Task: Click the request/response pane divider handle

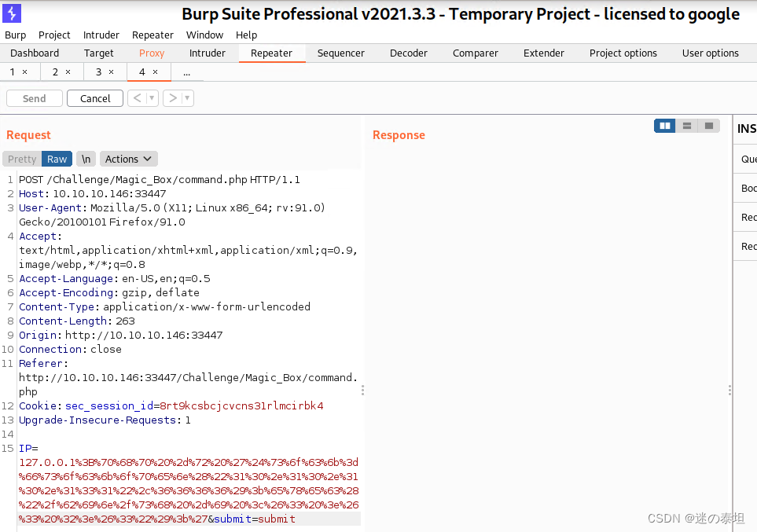Action: tap(362, 390)
